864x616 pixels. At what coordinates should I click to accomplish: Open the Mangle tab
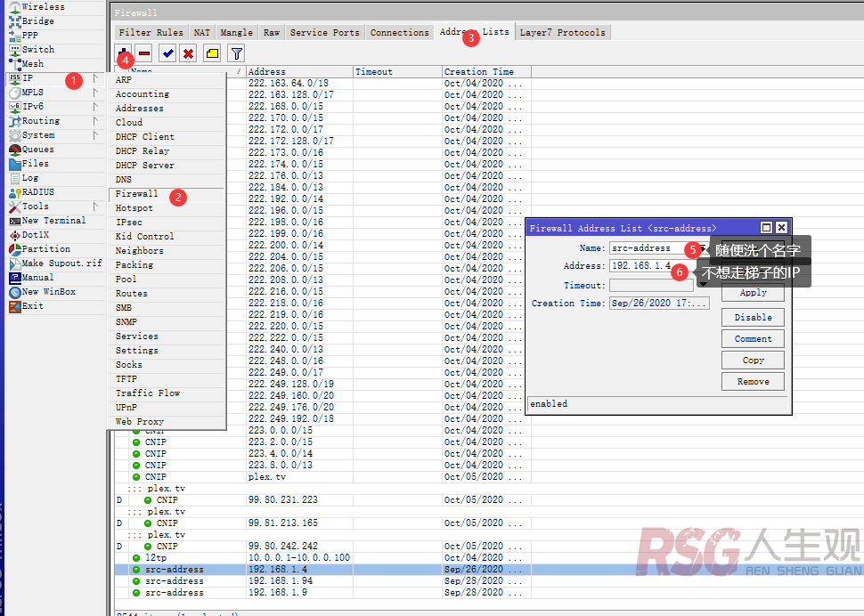pos(236,32)
